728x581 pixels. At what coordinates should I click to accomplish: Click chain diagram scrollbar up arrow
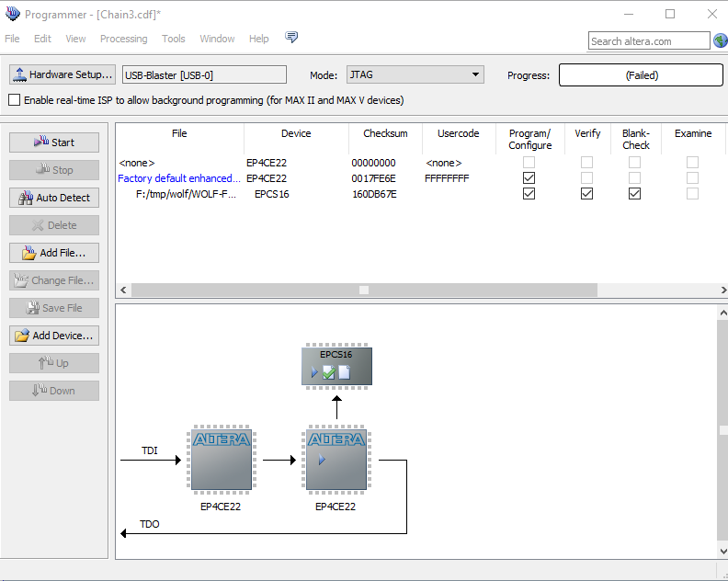(x=722, y=313)
